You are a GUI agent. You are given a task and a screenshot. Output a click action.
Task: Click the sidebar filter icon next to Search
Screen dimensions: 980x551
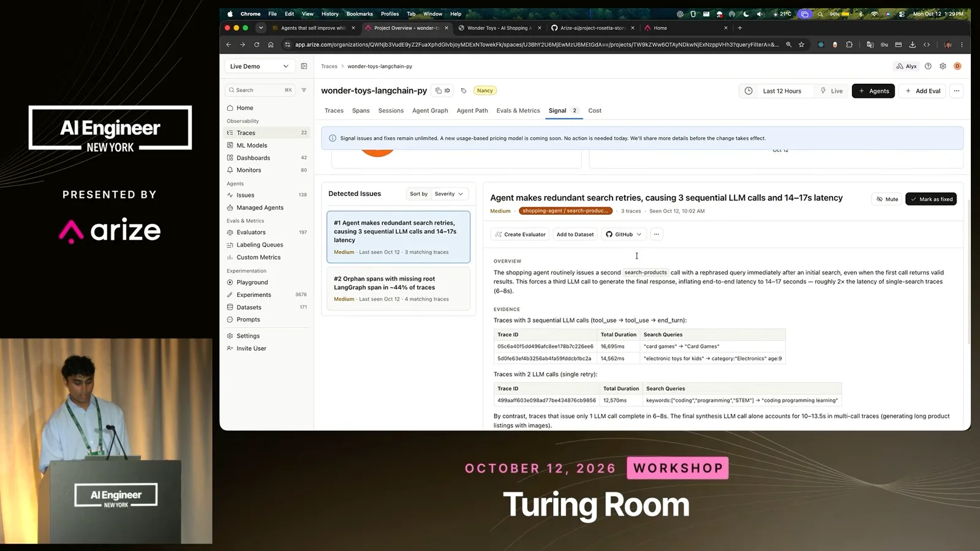(x=304, y=90)
